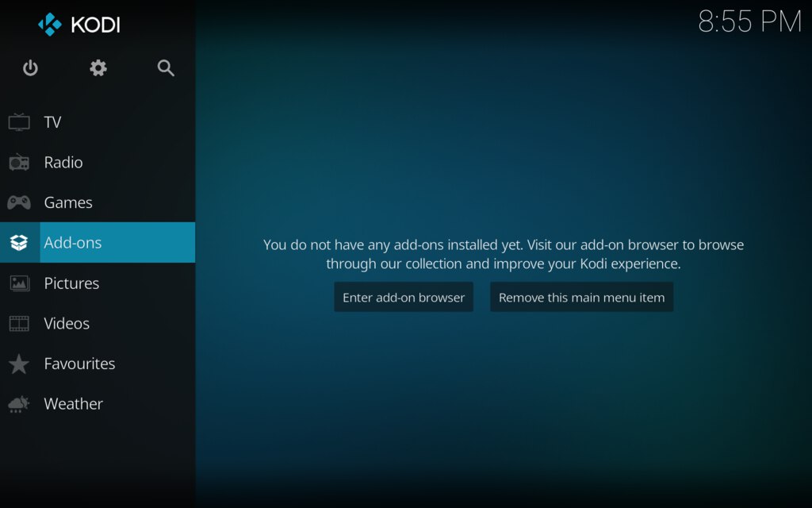The width and height of the screenshot is (812, 508).
Task: Click the Favourites star icon
Action: pyautogui.click(x=19, y=364)
